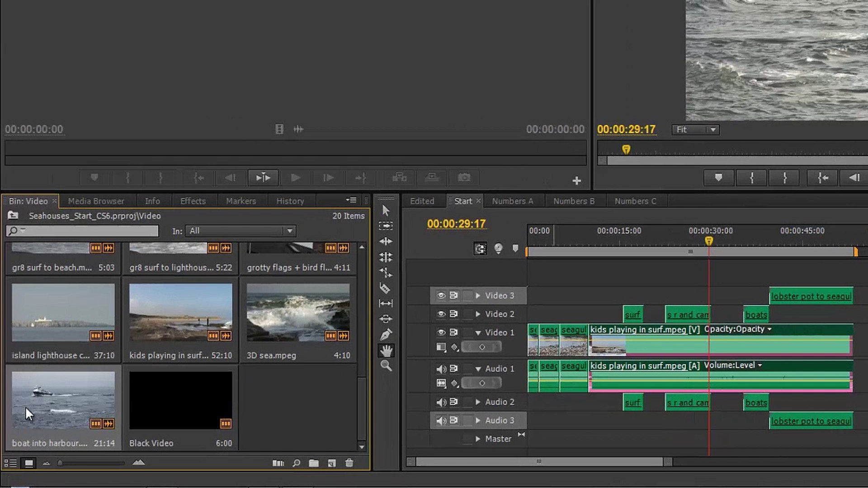Image resolution: width=868 pixels, height=488 pixels.
Task: Select the Razor tool
Action: [386, 288]
